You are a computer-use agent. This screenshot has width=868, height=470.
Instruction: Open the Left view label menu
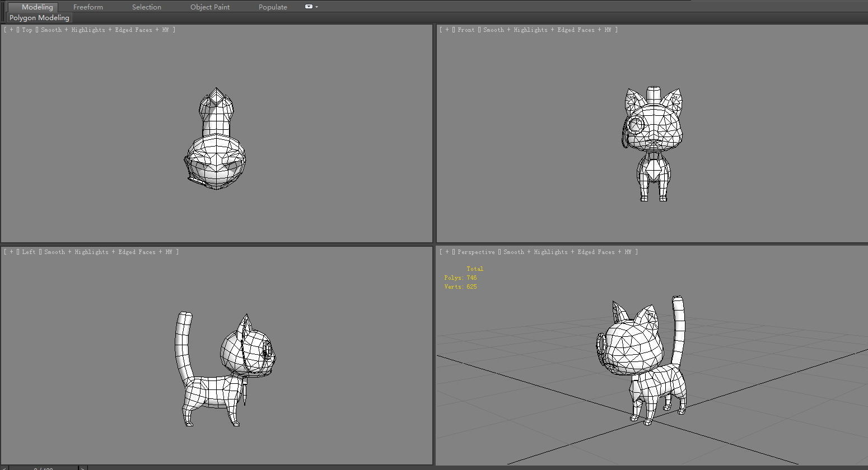tap(29, 252)
